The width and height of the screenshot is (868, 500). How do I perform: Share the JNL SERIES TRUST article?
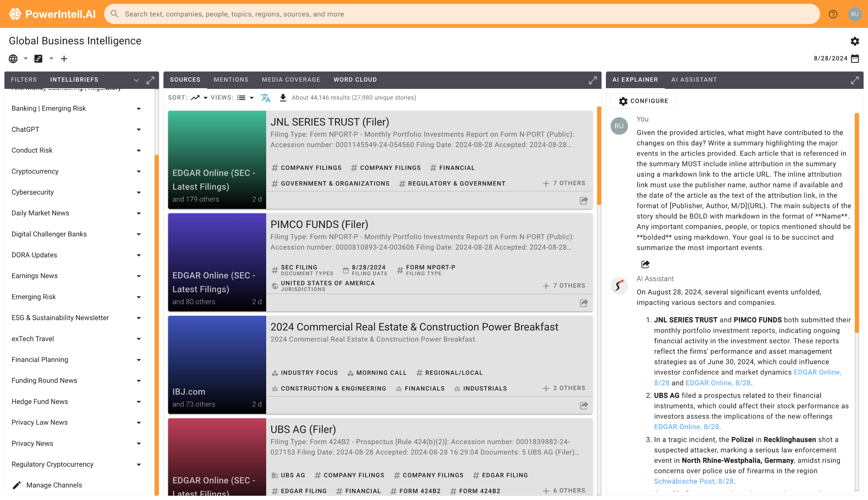[584, 200]
